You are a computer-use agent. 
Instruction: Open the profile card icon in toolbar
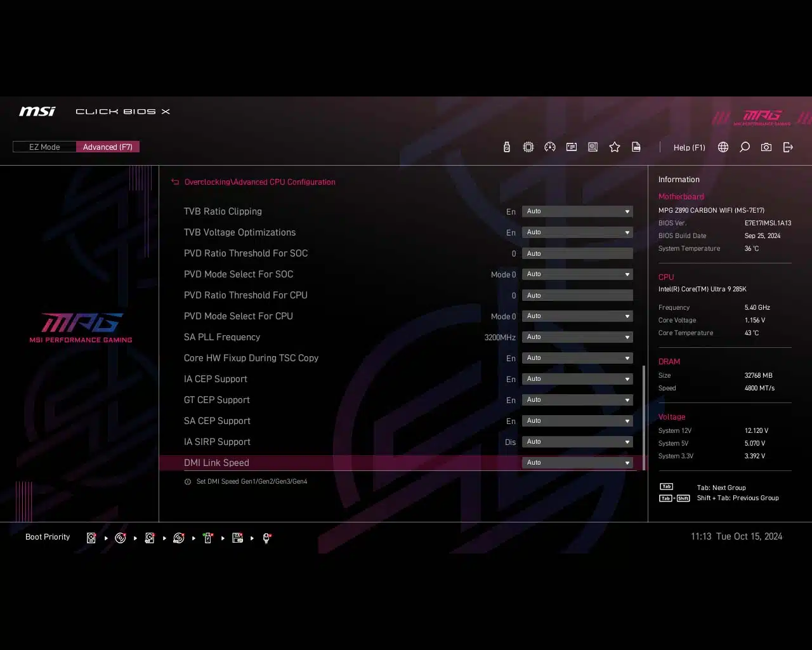[572, 147]
